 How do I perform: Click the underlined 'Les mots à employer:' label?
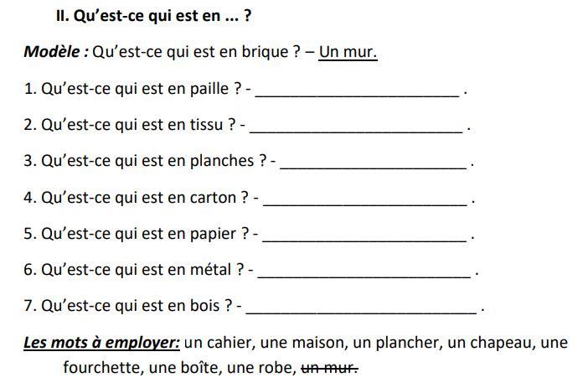coord(101,344)
